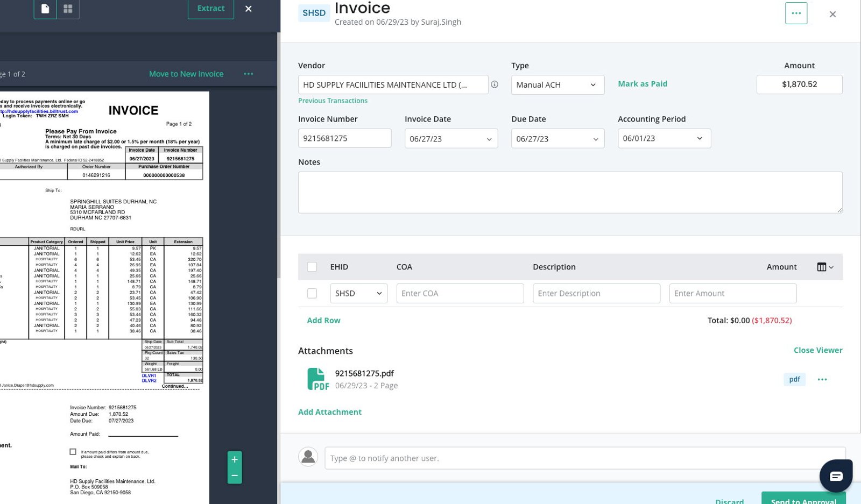Close the document viewer with X icon
This screenshot has width=861, height=504.
(248, 9)
